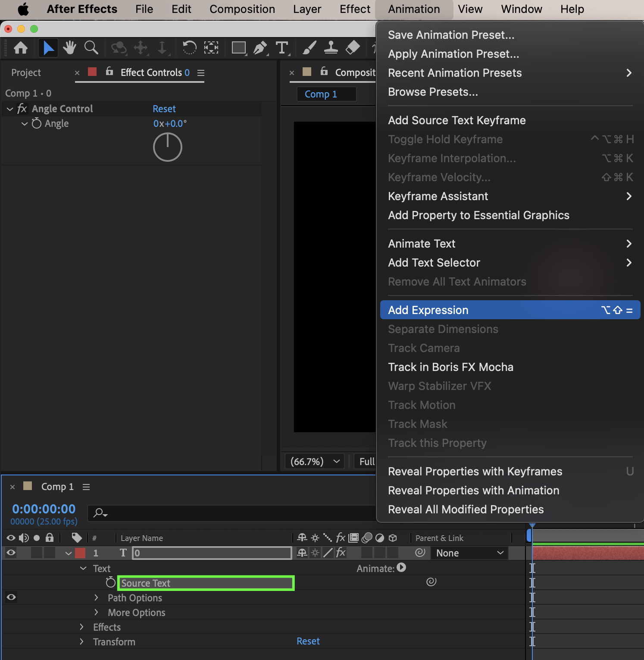Toggle the lock switch for layer 1
Viewport: 644px width, 660px height.
(50, 553)
